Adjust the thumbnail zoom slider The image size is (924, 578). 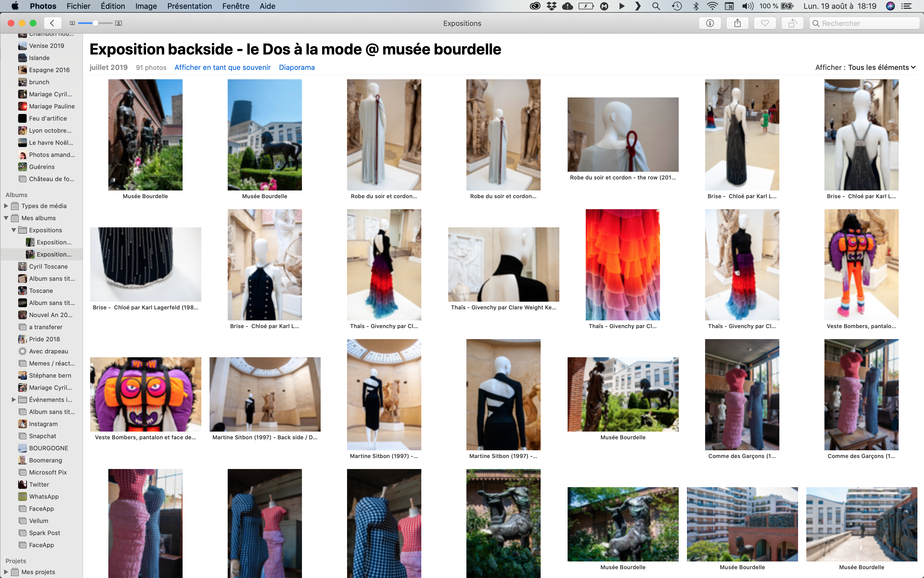click(95, 23)
